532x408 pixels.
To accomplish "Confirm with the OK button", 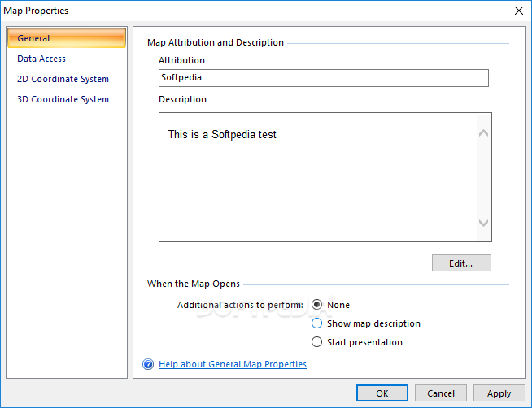I will pos(382,393).
